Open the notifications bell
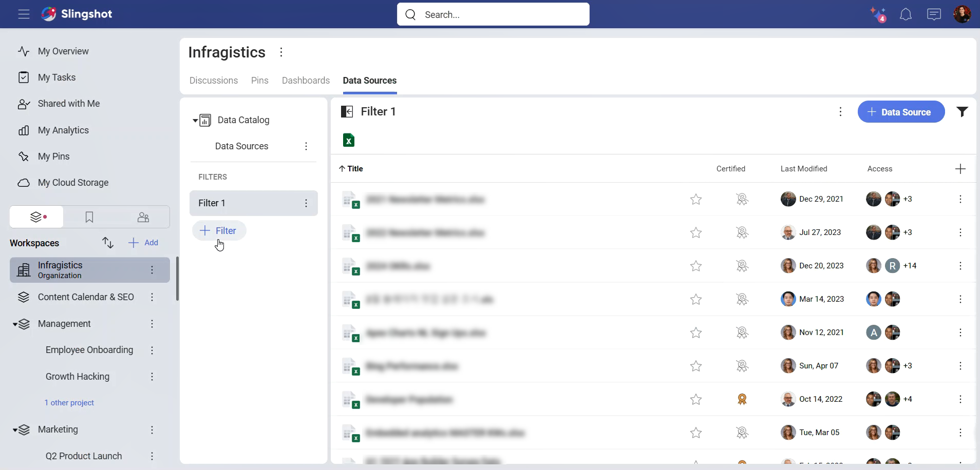The image size is (980, 470). click(906, 14)
